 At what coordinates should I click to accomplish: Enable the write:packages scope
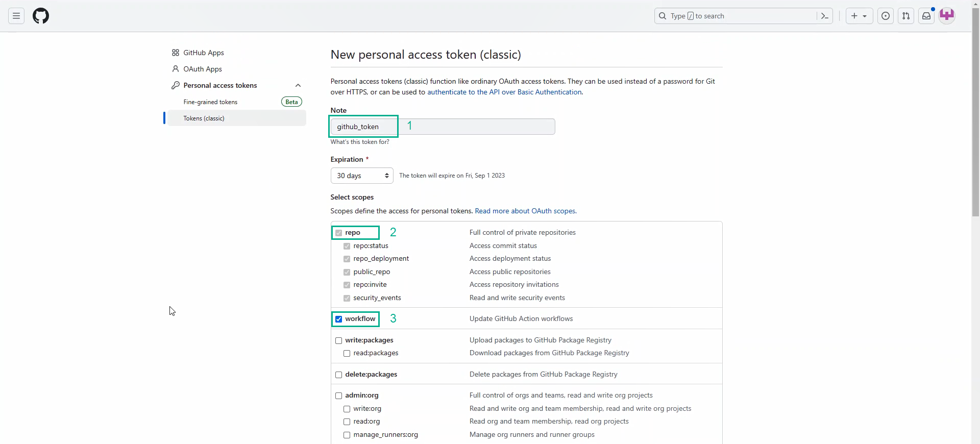338,340
